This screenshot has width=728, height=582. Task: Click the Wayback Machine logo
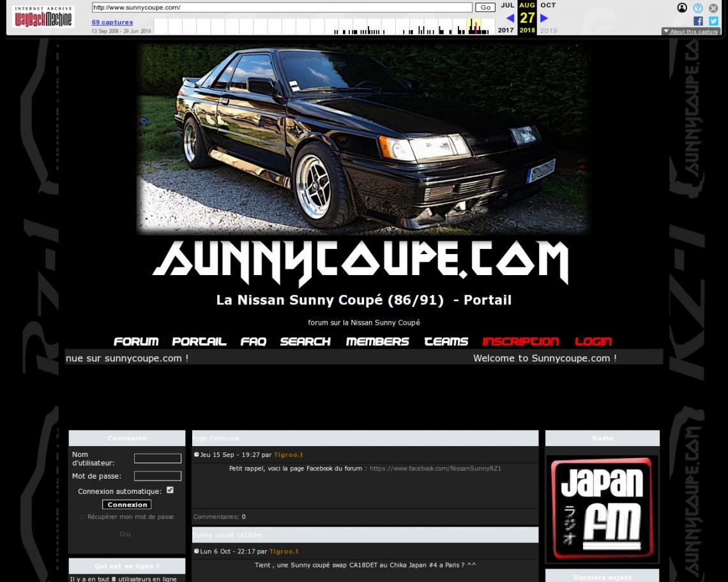click(43, 17)
